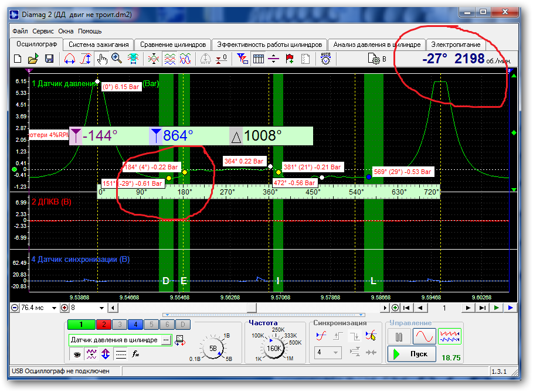The width and height of the screenshot is (533, 392).
Task: Open document settings gear icon near B
Action: point(374,59)
